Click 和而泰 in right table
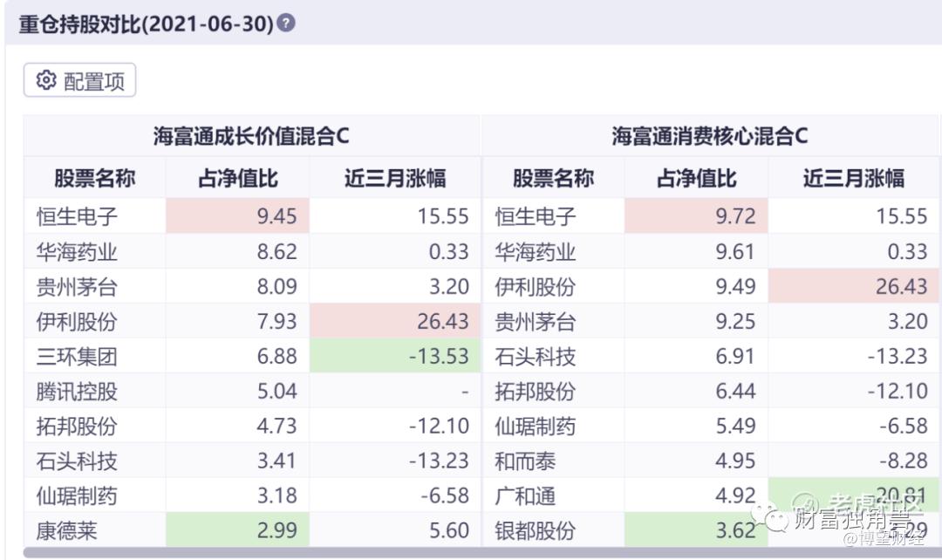Viewport: 942px width, 560px height. tap(525, 461)
